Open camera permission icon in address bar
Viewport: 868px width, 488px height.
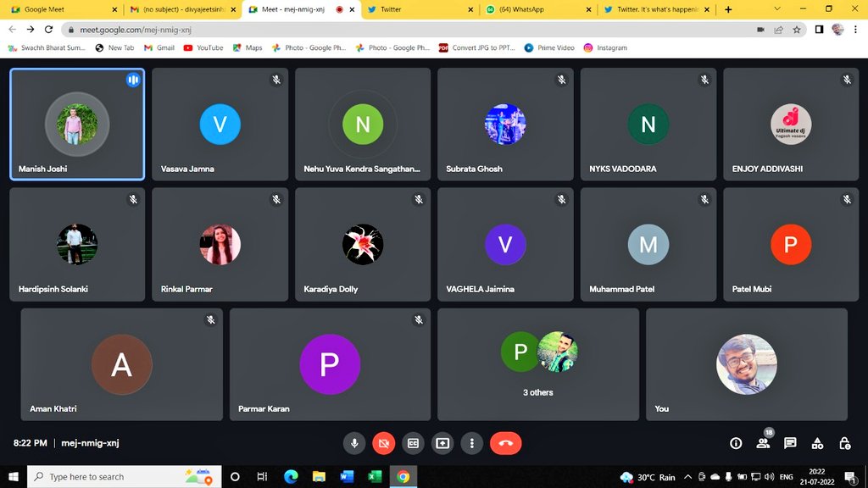[760, 30]
